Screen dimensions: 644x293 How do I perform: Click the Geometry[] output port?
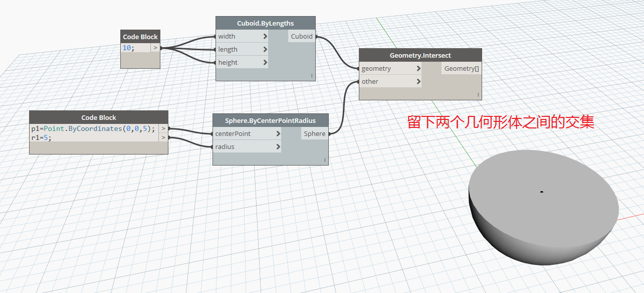pos(462,69)
